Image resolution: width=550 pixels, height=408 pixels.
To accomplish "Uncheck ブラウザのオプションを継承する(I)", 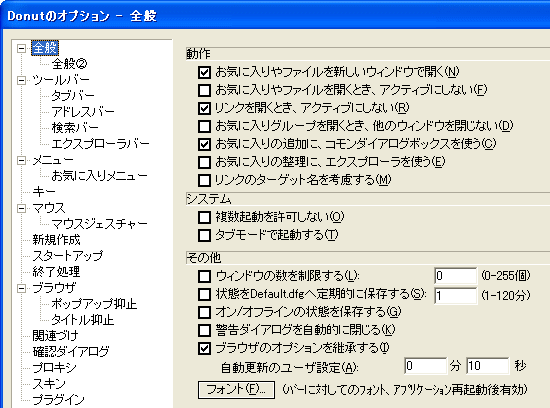I will tap(204, 349).
